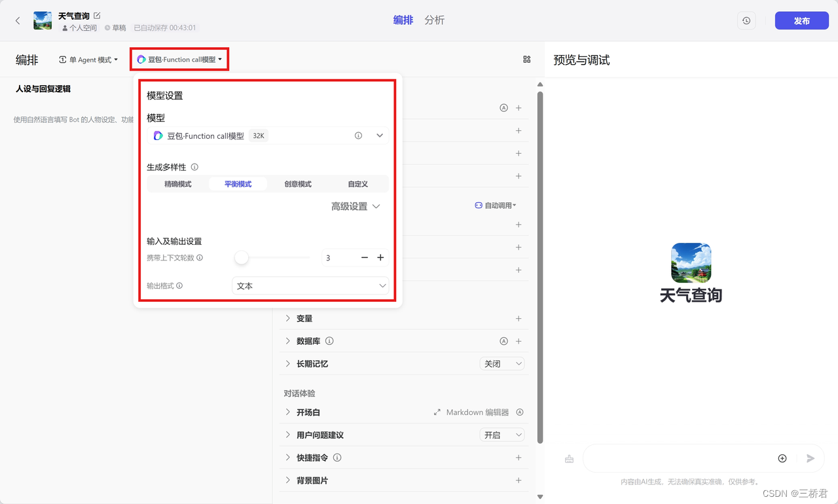Click the auto-generate A icon in 数据库 row
The height and width of the screenshot is (504, 838).
(504, 341)
